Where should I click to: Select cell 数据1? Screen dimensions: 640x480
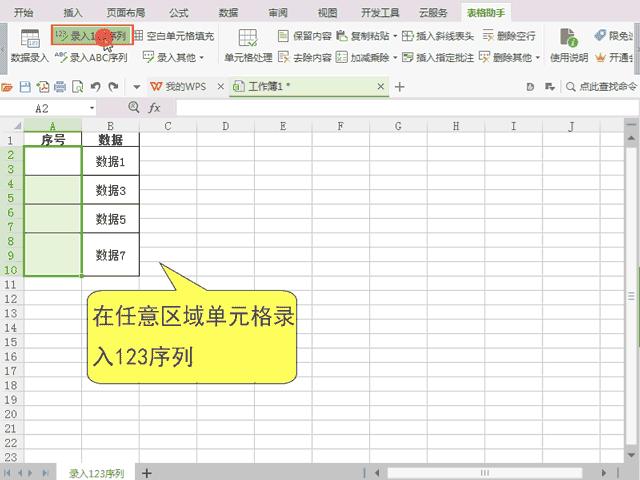point(110,162)
